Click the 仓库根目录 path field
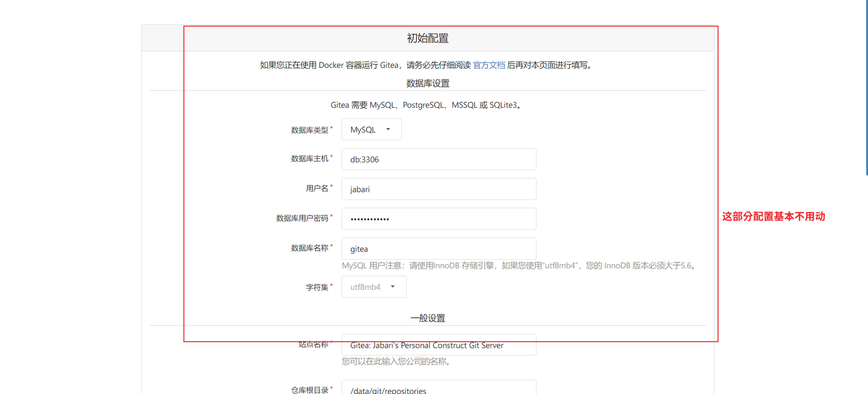868x394 pixels. coord(439,388)
